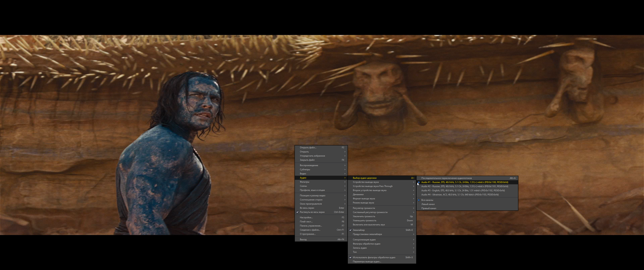Open 'Формат вывода звука' submenu
The height and width of the screenshot is (270, 644).
pyautogui.click(x=382, y=198)
